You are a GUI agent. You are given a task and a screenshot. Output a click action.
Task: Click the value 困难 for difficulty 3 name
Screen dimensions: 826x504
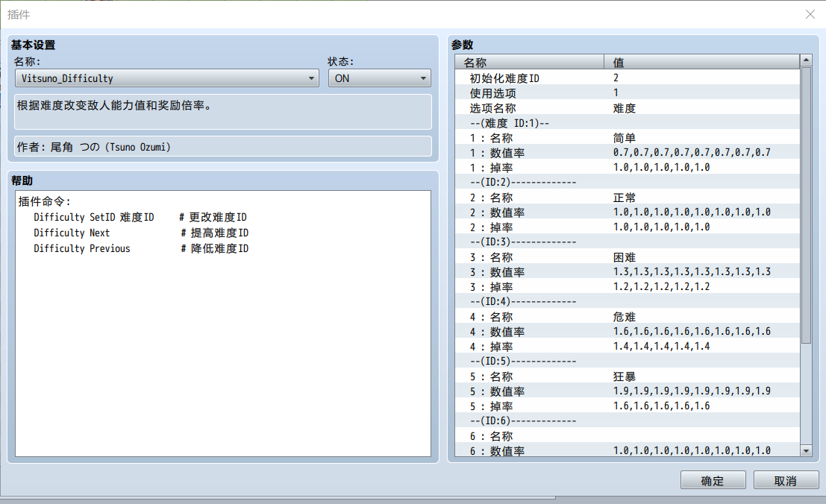(x=625, y=256)
